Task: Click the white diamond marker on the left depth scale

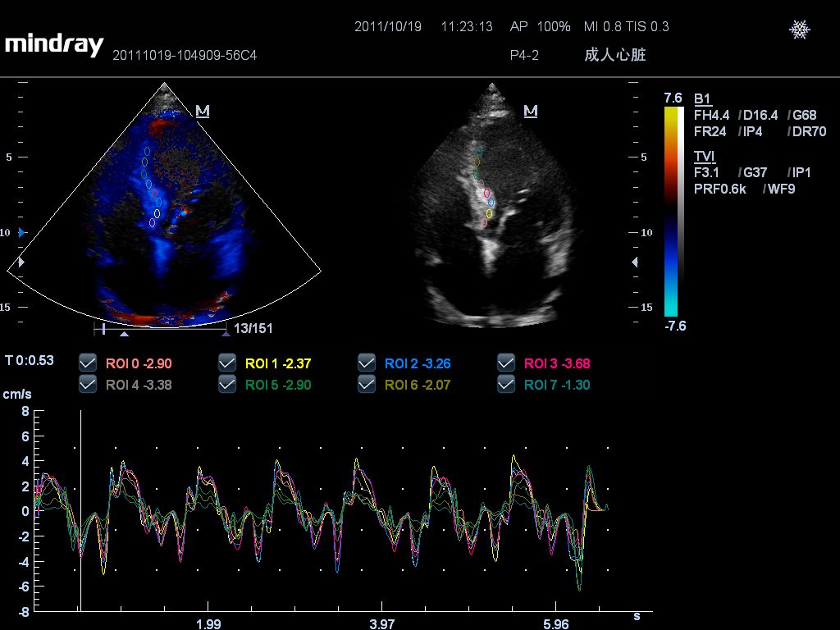Action: coord(21,262)
